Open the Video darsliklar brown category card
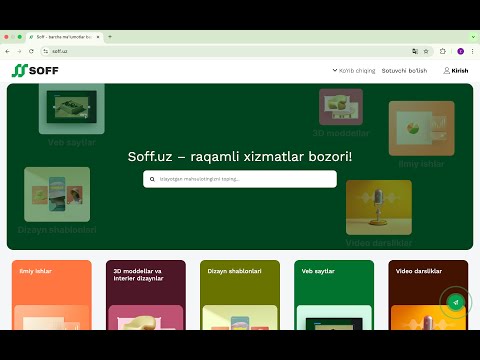 [428, 295]
